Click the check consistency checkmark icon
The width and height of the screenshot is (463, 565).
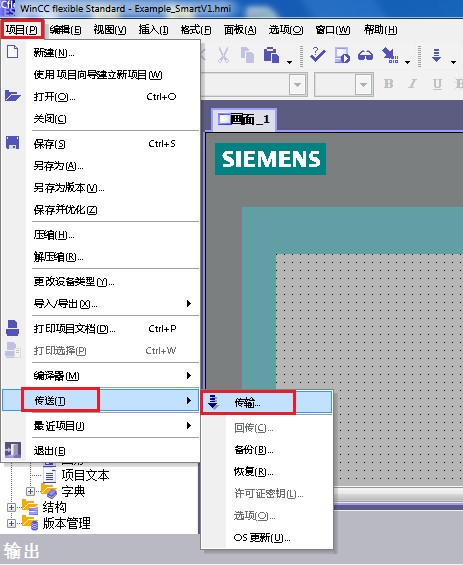click(x=317, y=55)
